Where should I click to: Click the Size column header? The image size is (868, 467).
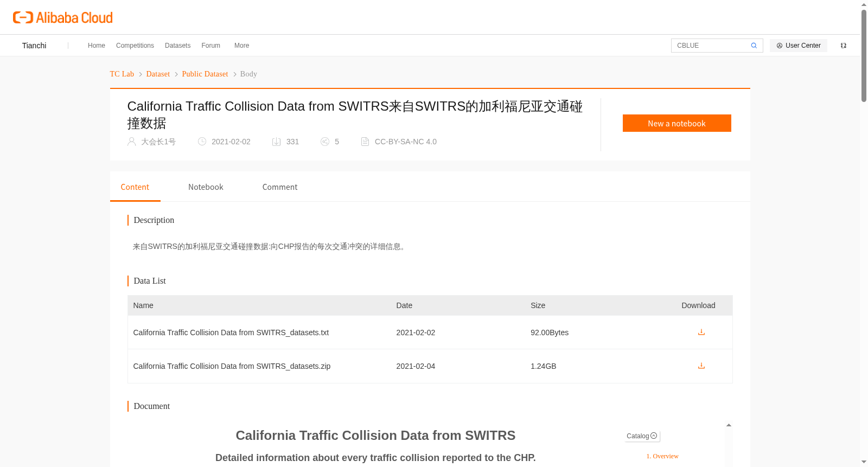pyautogui.click(x=538, y=305)
